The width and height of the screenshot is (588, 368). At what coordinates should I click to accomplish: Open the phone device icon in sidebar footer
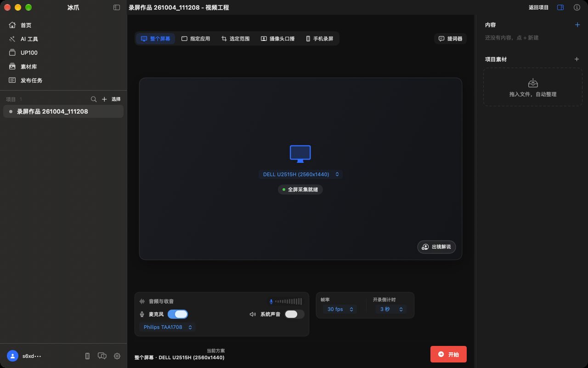coord(87,356)
